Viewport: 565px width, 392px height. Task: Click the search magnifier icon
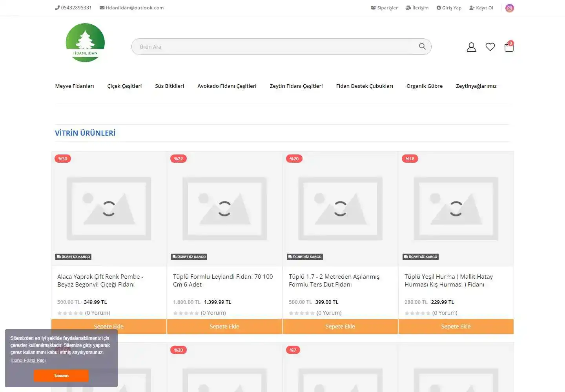tap(422, 46)
